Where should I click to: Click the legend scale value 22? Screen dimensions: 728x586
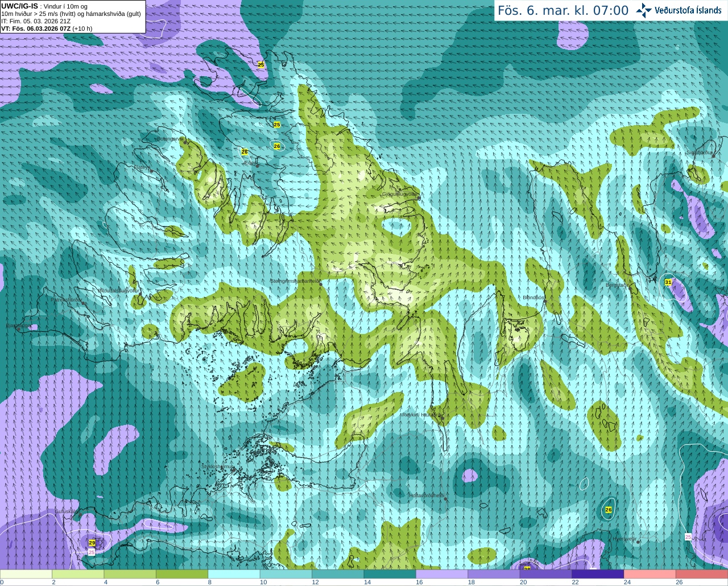[x=575, y=582]
